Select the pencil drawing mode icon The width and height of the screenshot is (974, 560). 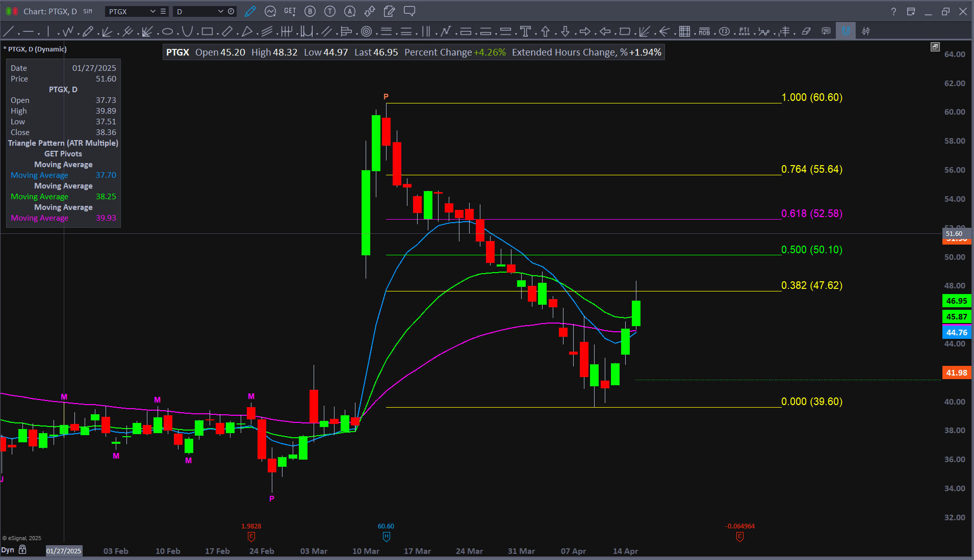point(250,11)
